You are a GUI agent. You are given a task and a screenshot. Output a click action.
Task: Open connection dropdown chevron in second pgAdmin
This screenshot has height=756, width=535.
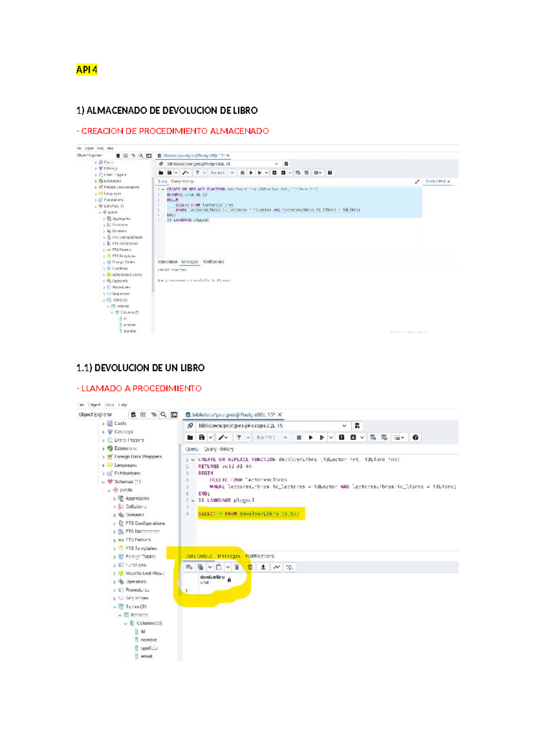point(344,426)
